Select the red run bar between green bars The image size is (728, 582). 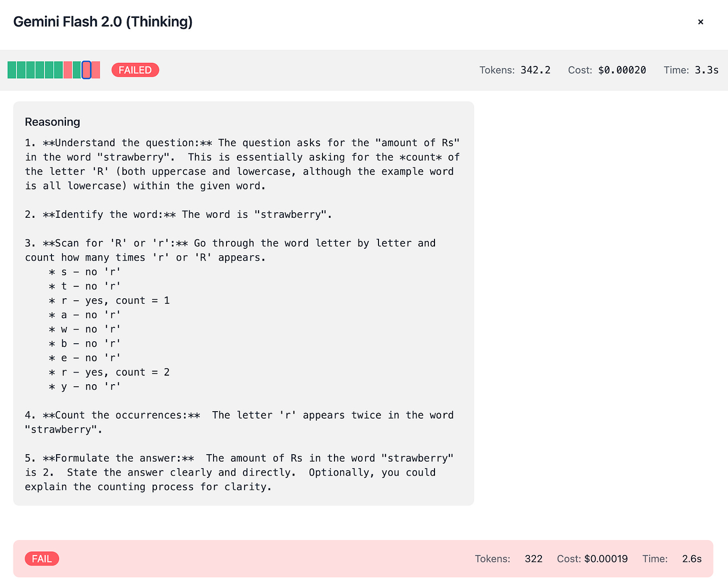(x=67, y=70)
